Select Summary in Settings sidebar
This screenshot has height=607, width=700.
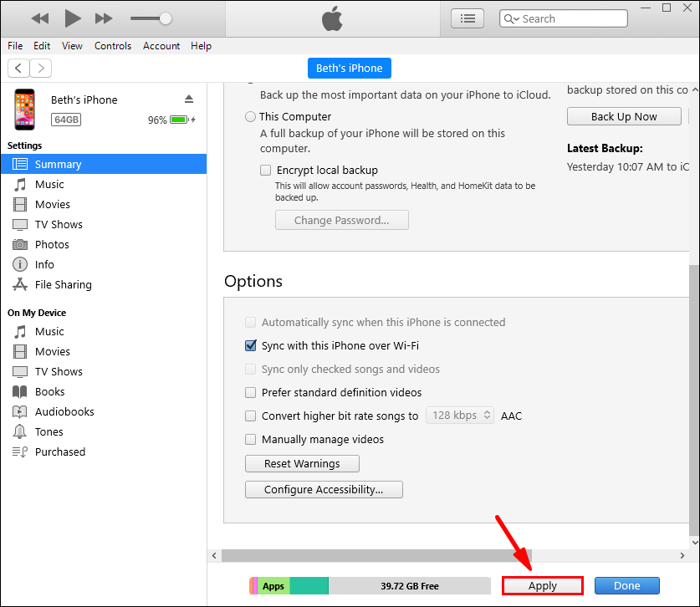(104, 164)
